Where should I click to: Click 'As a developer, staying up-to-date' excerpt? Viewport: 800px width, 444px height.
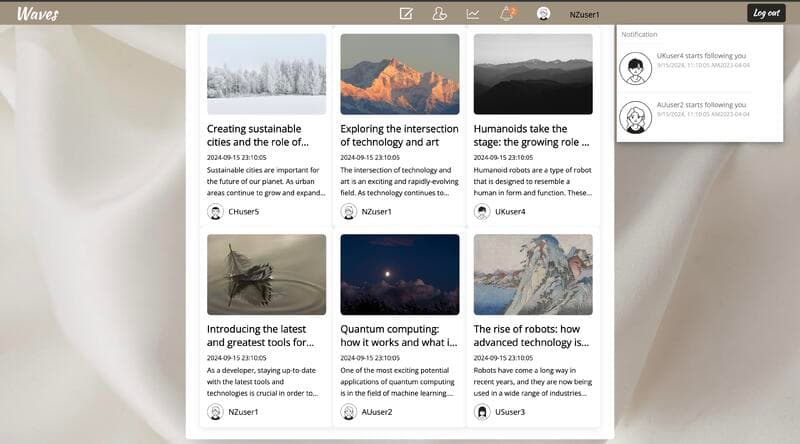(x=262, y=382)
